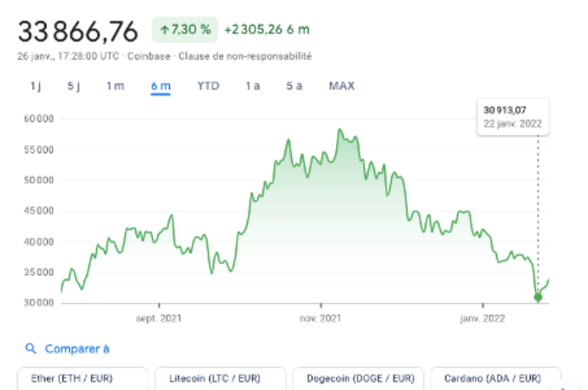
Task: Click the 30 913,07 price tooltip
Action: tap(512, 116)
